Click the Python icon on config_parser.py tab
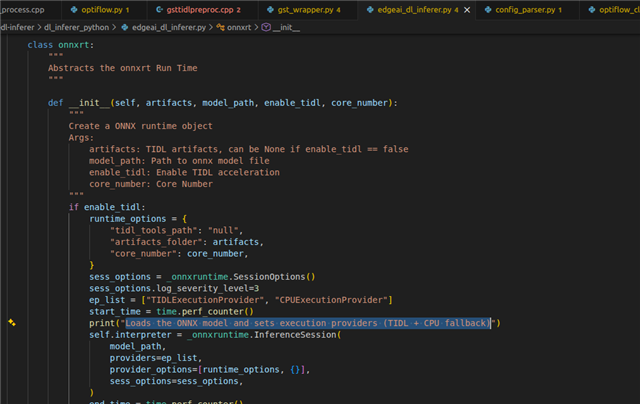The width and height of the screenshot is (640, 404). 488,9
